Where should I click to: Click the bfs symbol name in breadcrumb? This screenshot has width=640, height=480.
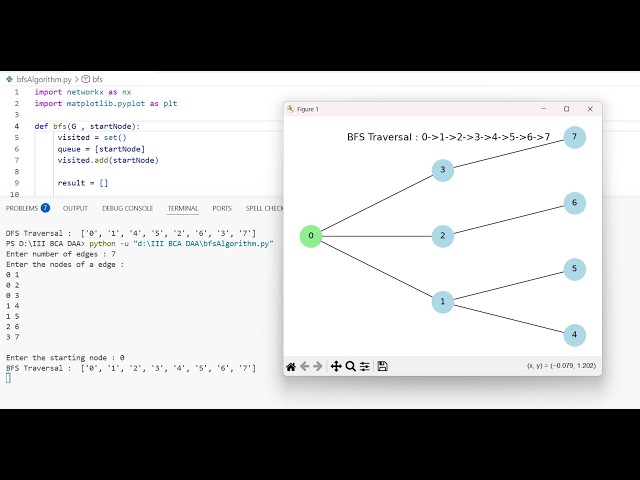coord(98,79)
